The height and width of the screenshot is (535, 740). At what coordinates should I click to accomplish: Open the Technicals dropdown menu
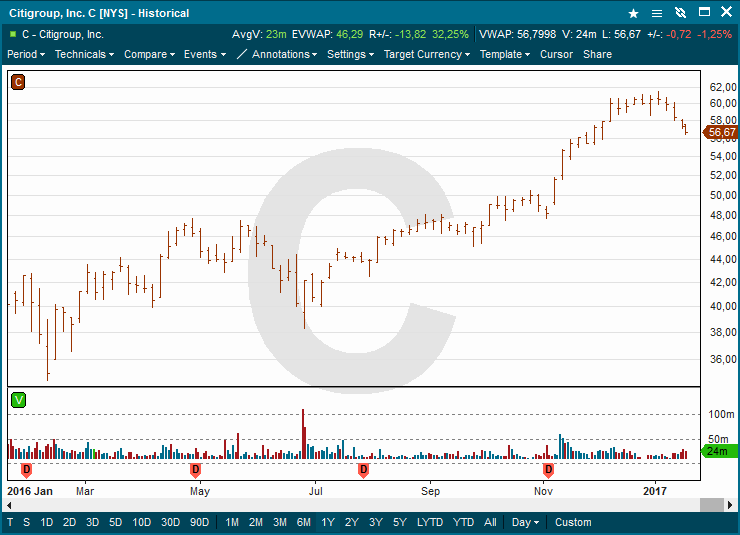pyautogui.click(x=84, y=54)
